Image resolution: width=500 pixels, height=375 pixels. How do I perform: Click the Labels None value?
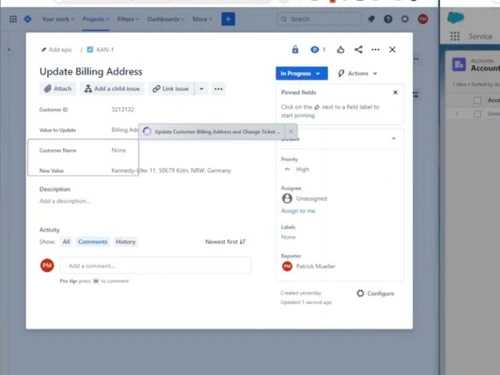(x=288, y=237)
